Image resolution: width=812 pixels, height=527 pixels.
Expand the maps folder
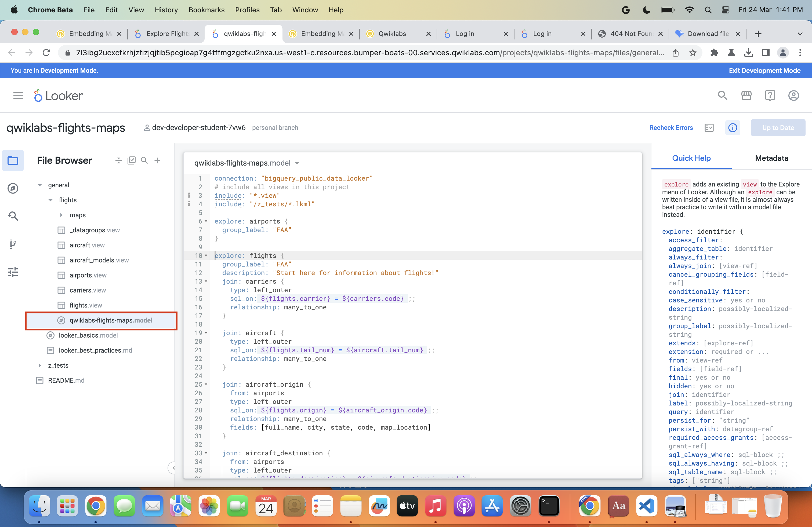pyautogui.click(x=61, y=215)
